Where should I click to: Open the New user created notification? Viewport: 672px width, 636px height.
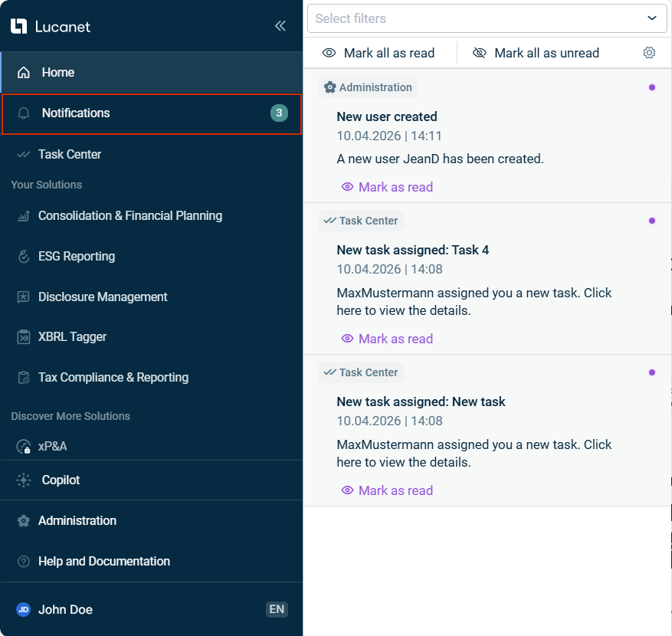point(387,116)
